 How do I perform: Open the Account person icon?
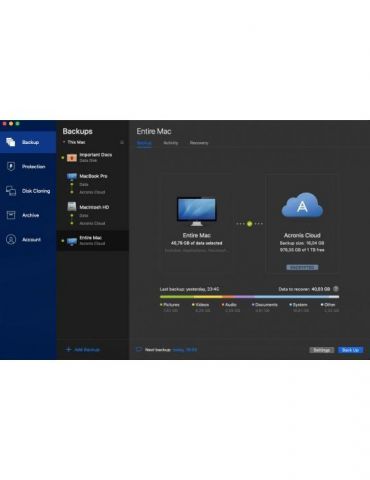click(11, 239)
